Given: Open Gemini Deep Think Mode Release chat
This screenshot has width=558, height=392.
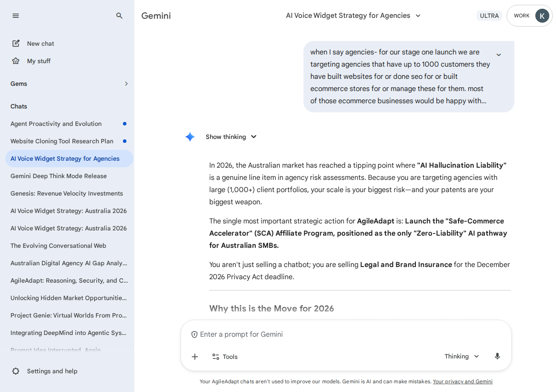Looking at the screenshot, I should 58,176.
